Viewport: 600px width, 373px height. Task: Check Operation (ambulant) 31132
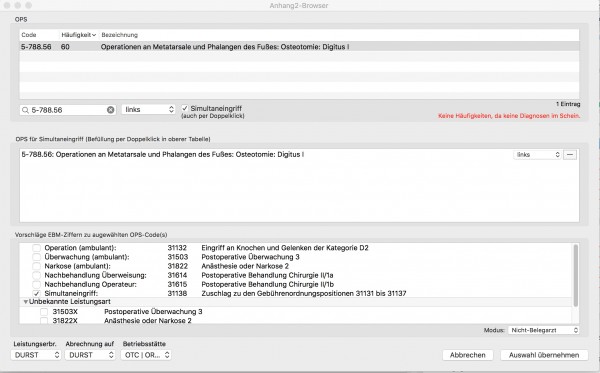(36, 248)
